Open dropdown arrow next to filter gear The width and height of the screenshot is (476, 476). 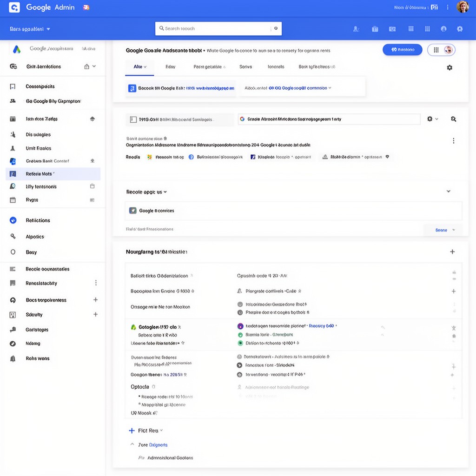[x=436, y=119]
